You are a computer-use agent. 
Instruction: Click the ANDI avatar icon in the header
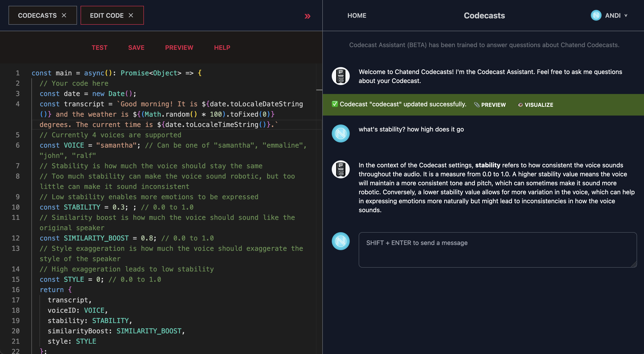pos(596,15)
